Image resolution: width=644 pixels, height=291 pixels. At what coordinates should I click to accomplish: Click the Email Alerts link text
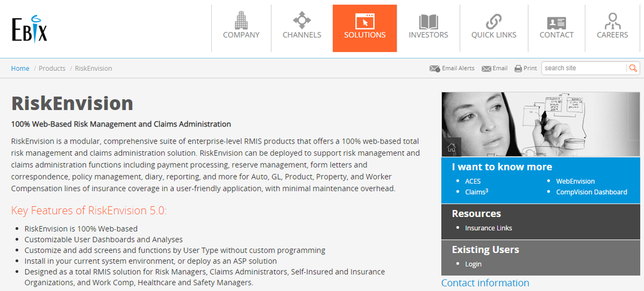click(x=458, y=68)
